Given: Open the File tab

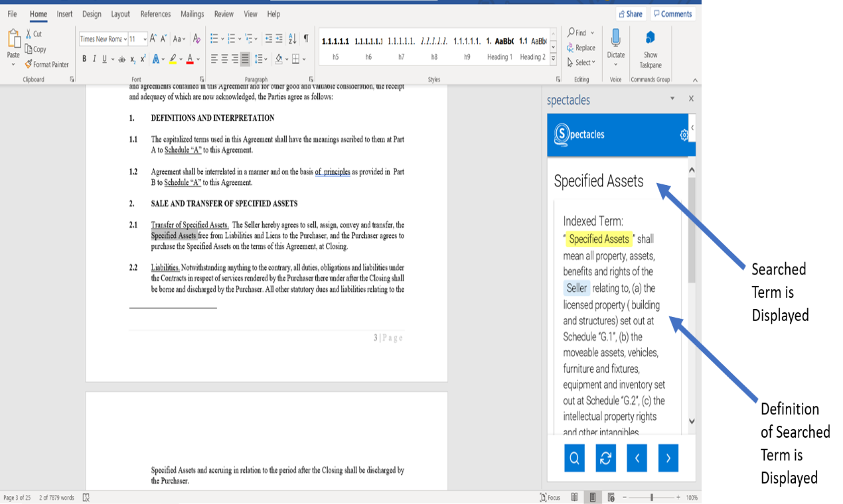Looking at the screenshot, I should pos(12,14).
